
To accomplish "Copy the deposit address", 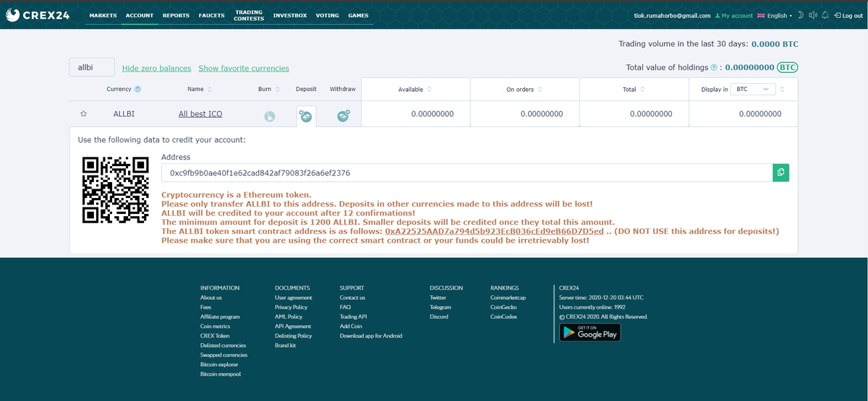I will coord(780,173).
